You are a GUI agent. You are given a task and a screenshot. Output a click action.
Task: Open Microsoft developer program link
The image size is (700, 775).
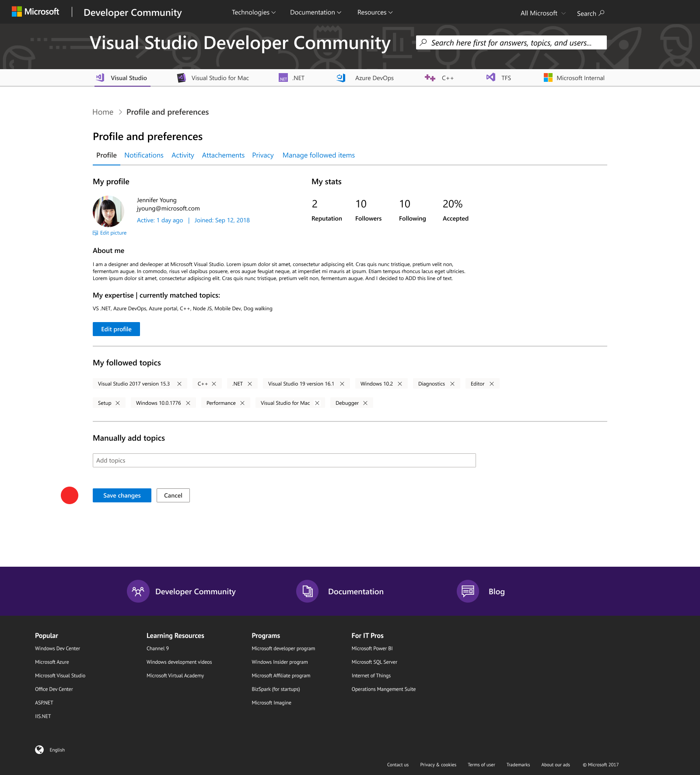coord(283,649)
